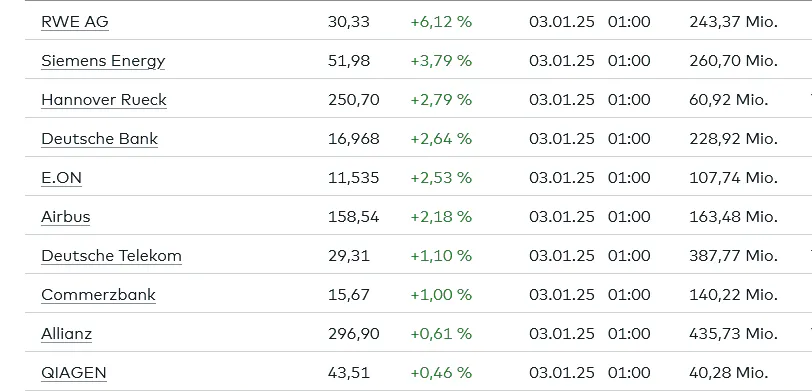Click Deutsche Telekom volume 387,77 Mio.
Screen dimensions: 812x391
pyautogui.click(x=733, y=255)
